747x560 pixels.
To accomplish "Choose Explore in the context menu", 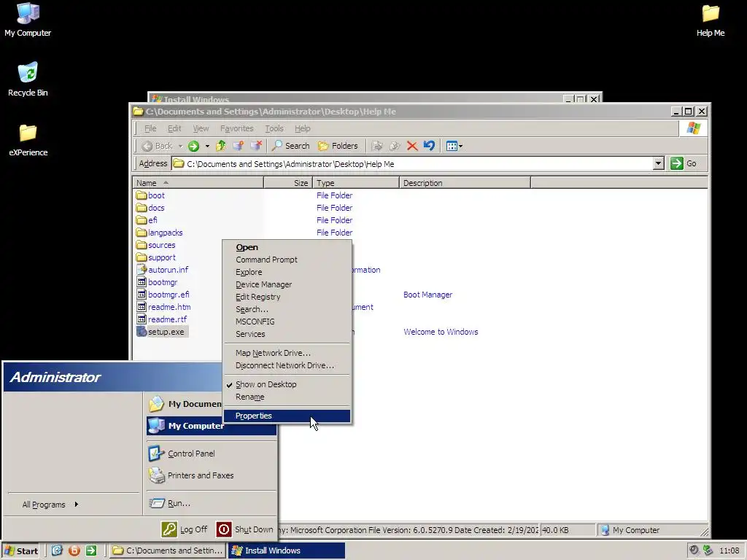I will point(287,272).
